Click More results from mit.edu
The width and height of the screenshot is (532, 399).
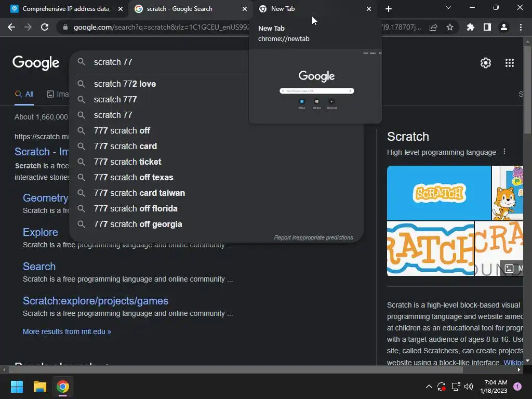click(67, 331)
